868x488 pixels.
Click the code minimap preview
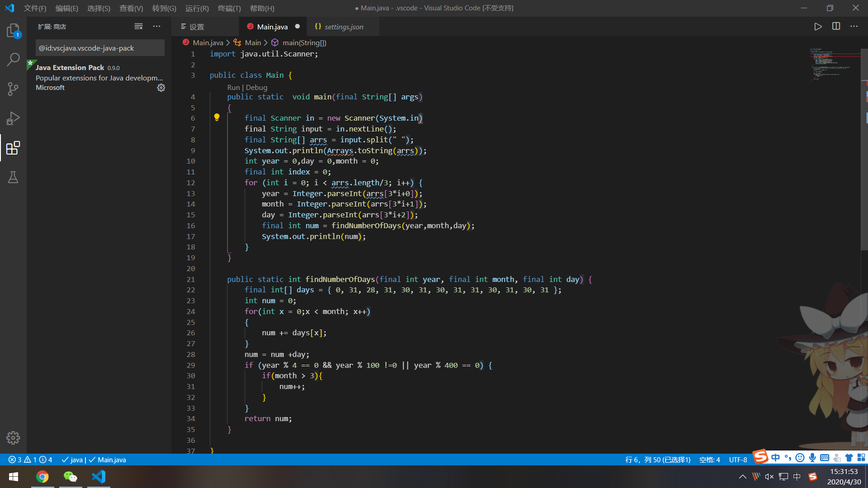(x=834, y=66)
